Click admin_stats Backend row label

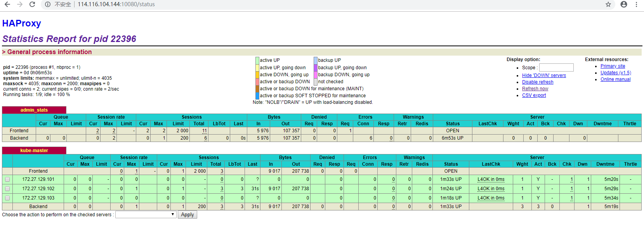coord(19,138)
